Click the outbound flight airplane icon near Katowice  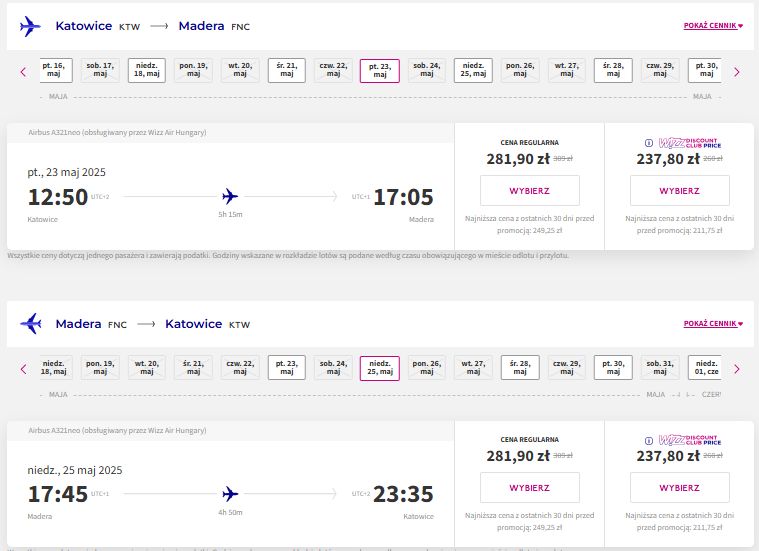pos(30,26)
